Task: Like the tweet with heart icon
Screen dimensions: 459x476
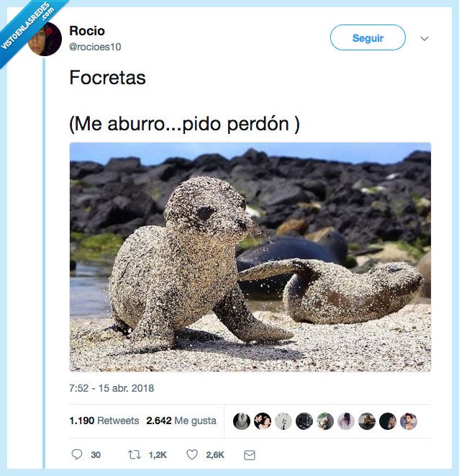Action: [192, 454]
